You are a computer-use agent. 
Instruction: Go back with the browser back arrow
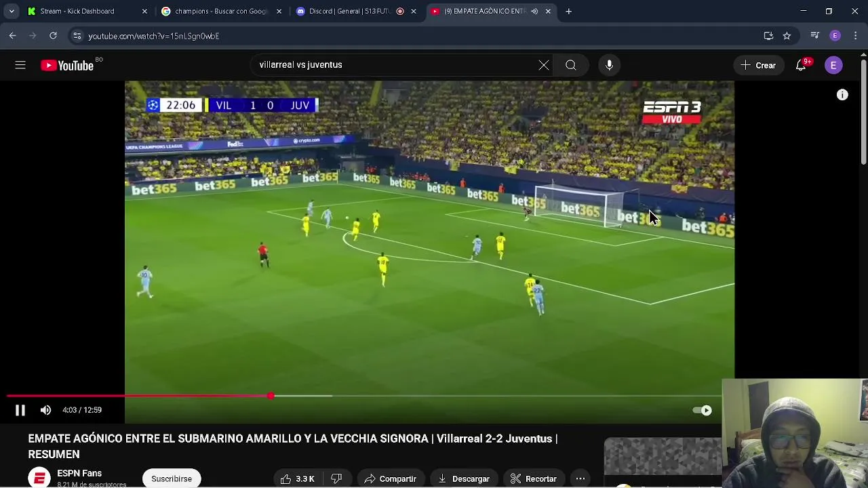[13, 35]
